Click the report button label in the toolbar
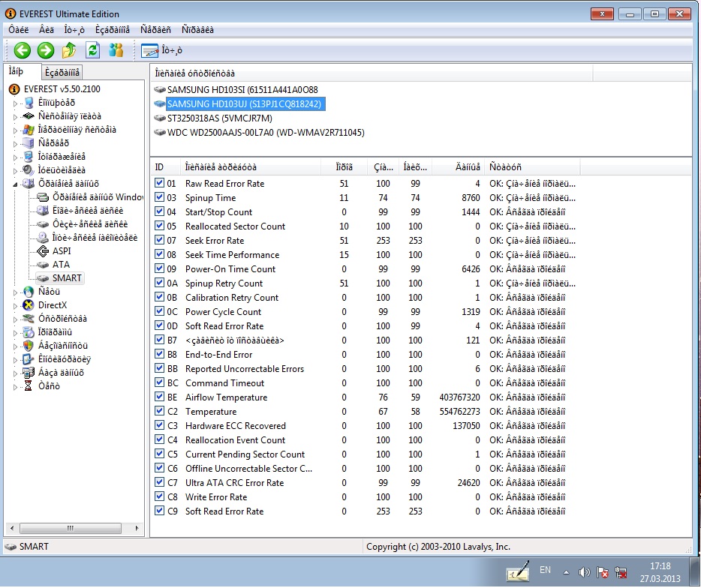Screen dimensions: 701x588 pyautogui.click(x=172, y=50)
